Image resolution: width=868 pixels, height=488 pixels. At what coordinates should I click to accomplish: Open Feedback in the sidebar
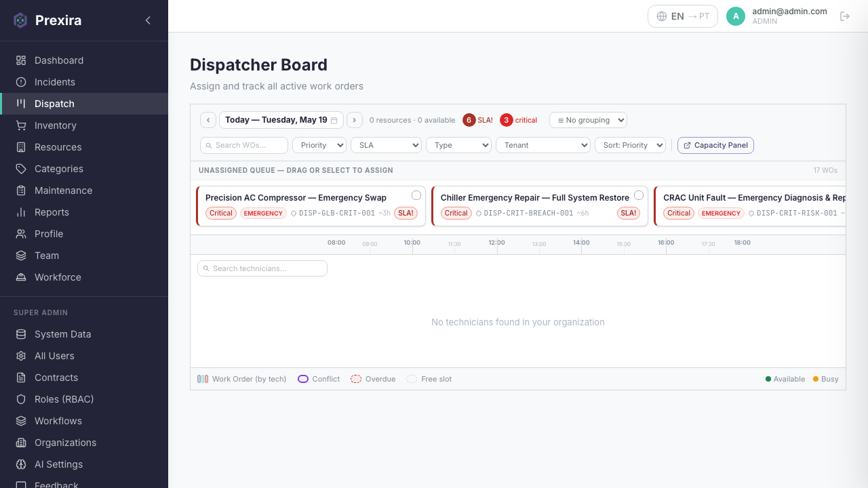click(84, 483)
